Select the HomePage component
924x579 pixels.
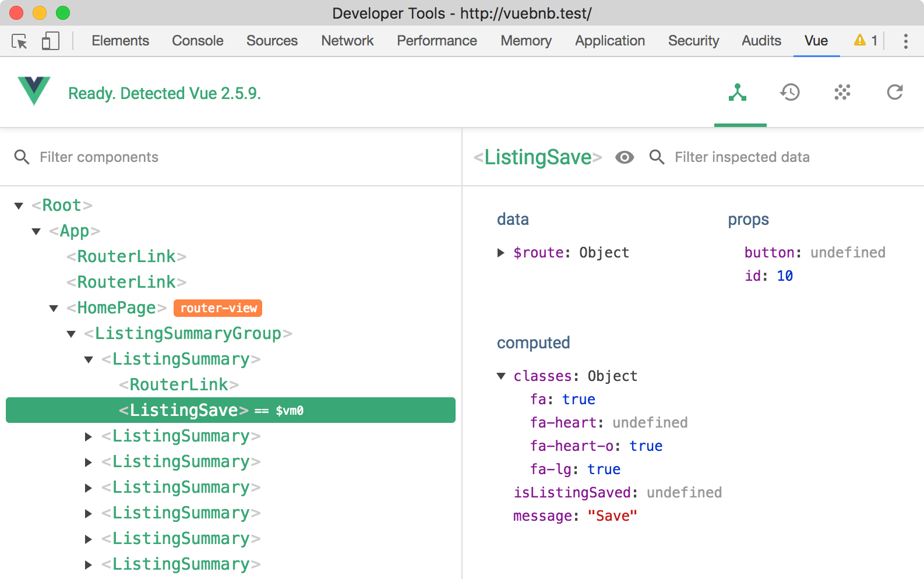tap(117, 308)
